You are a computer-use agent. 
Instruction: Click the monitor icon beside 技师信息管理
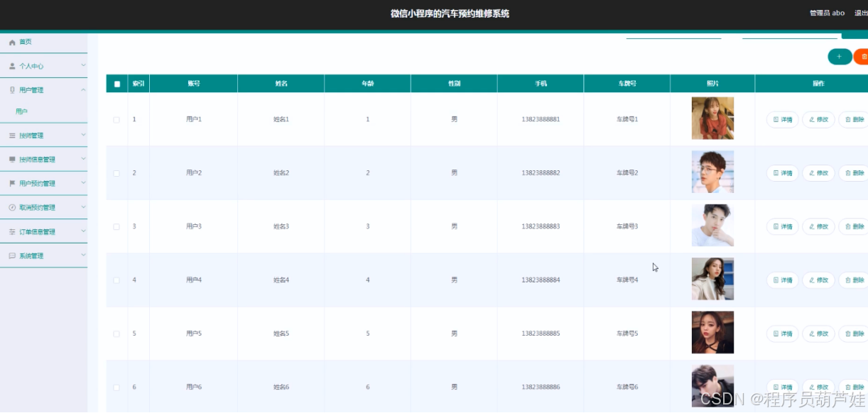pyautogui.click(x=12, y=160)
